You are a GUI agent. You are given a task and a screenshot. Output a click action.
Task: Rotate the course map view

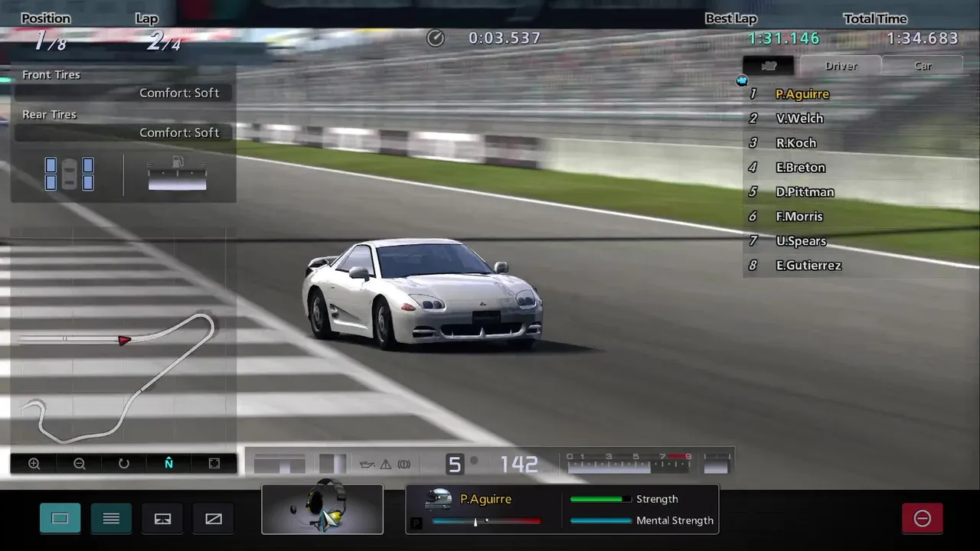tap(124, 464)
